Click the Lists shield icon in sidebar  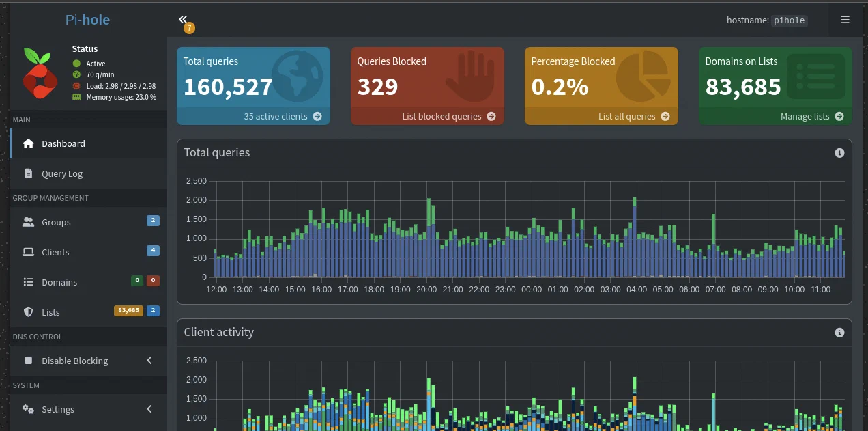point(28,312)
